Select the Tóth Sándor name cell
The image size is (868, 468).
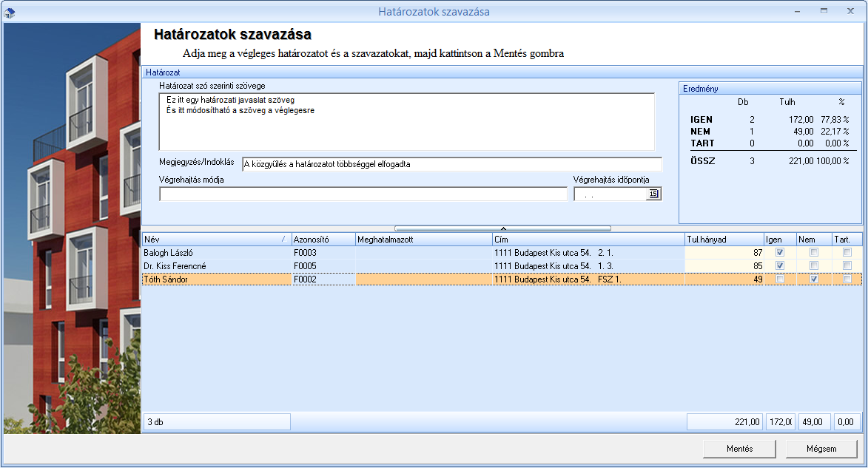(x=217, y=279)
